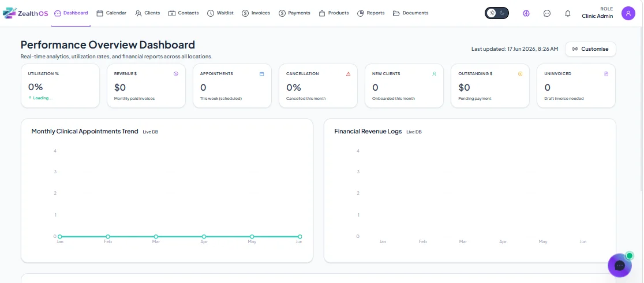Click the Revenue card dollar icon

pyautogui.click(x=176, y=73)
